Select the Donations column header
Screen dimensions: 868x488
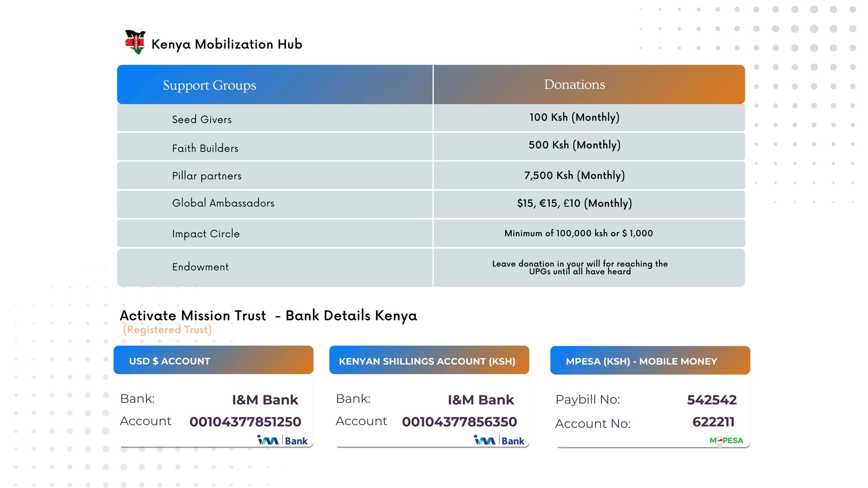574,84
